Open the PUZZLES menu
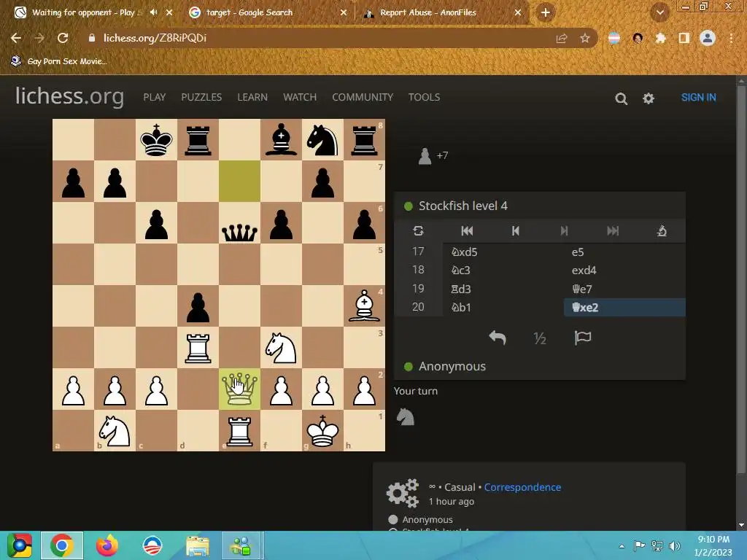 [201, 97]
